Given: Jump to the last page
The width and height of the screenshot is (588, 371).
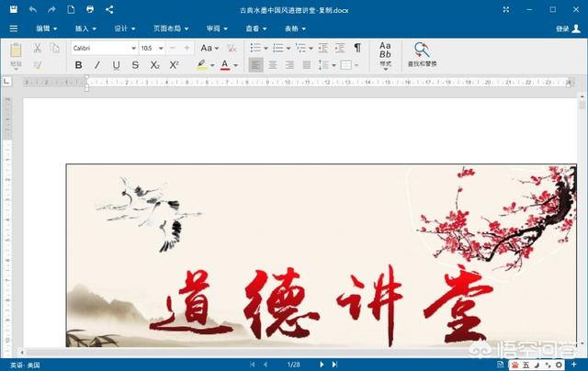Looking at the screenshot, I should pyautogui.click(x=334, y=365).
